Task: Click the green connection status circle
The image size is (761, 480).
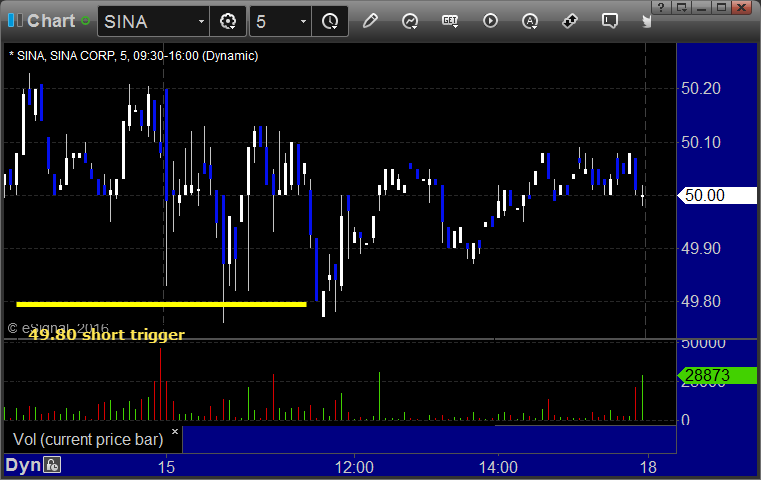Action: point(85,21)
